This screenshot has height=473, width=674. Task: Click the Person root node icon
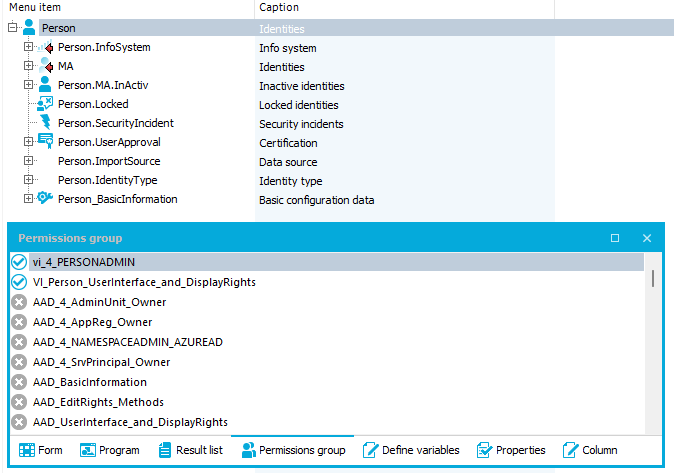pyautogui.click(x=29, y=28)
